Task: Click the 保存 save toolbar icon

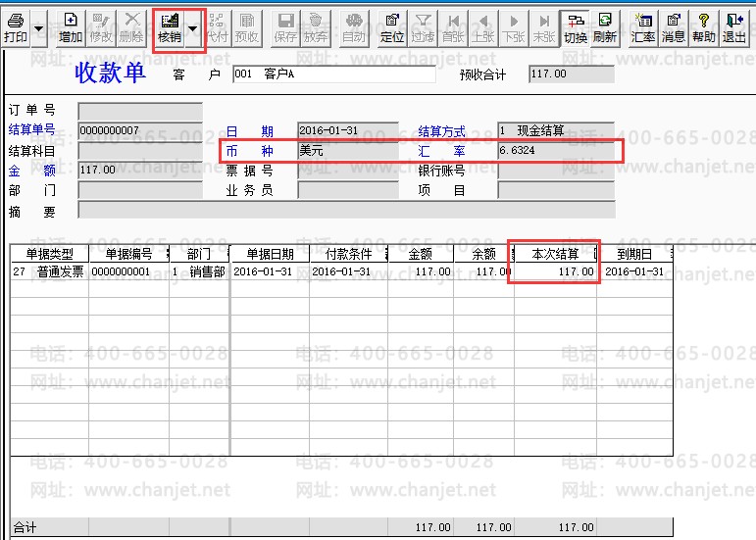Action: [x=285, y=28]
